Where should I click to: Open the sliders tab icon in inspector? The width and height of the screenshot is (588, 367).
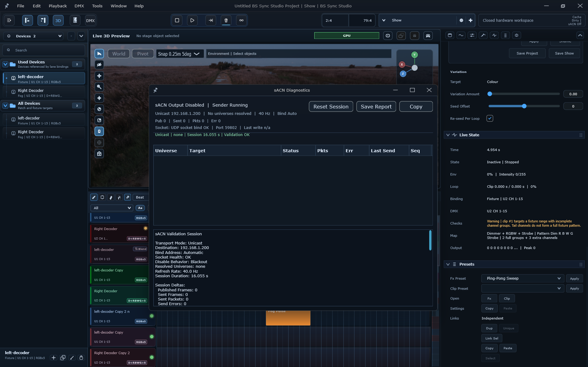pos(472,35)
